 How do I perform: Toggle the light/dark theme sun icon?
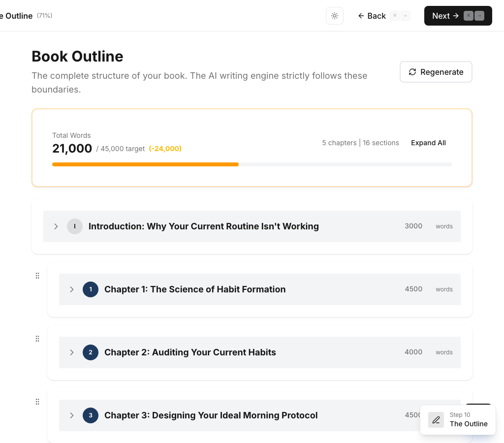click(335, 16)
